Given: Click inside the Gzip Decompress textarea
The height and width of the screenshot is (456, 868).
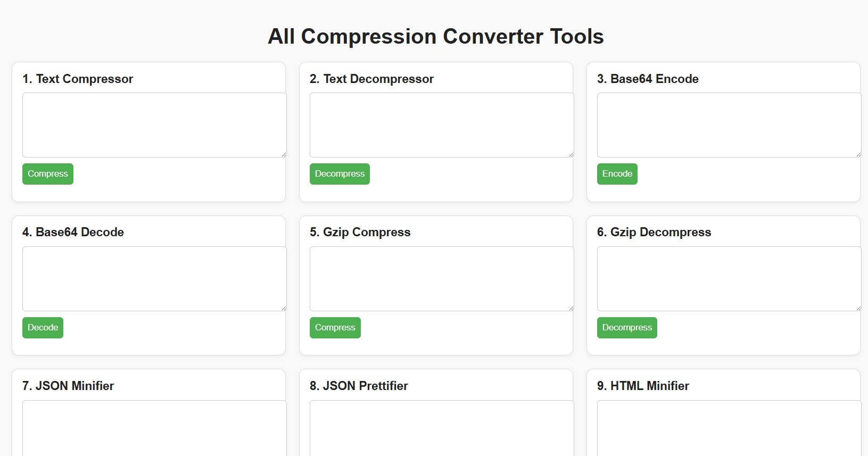Looking at the screenshot, I should click(729, 279).
